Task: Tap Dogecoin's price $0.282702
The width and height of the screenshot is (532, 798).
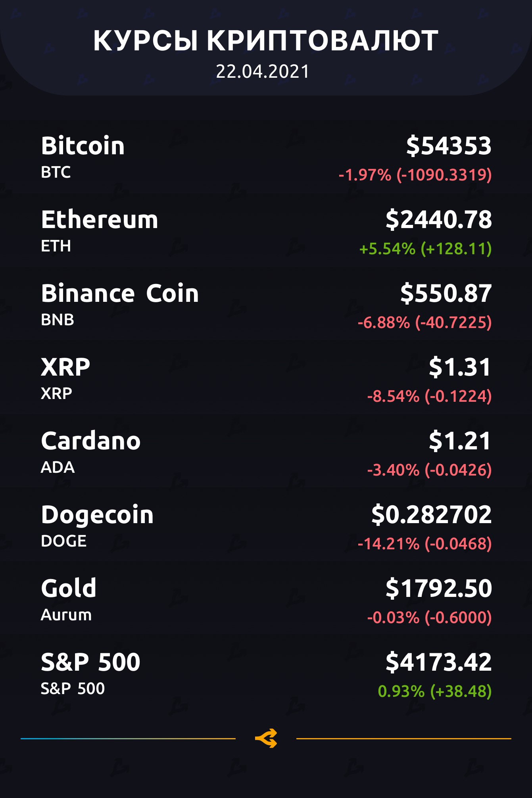Action: 432,514
